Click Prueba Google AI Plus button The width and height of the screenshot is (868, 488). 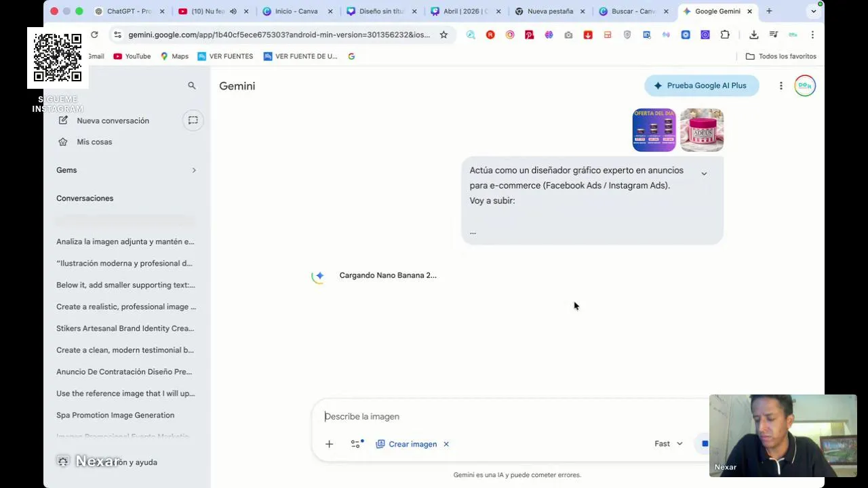(x=701, y=85)
